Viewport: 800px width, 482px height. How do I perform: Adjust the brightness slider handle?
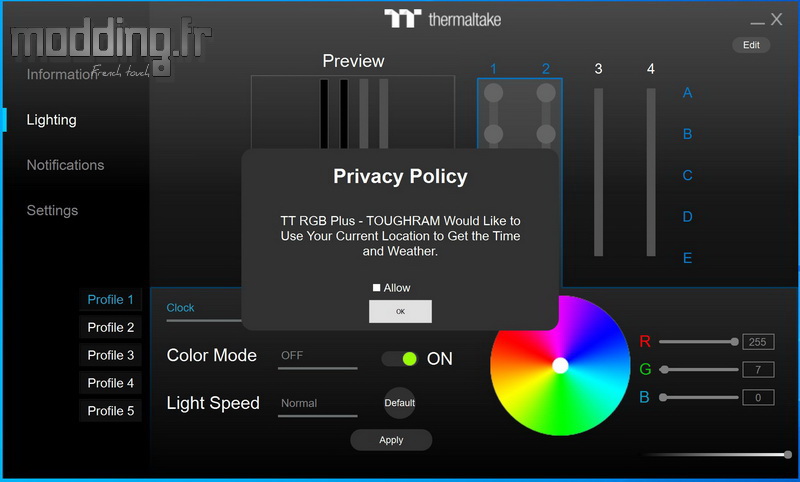coord(788,454)
